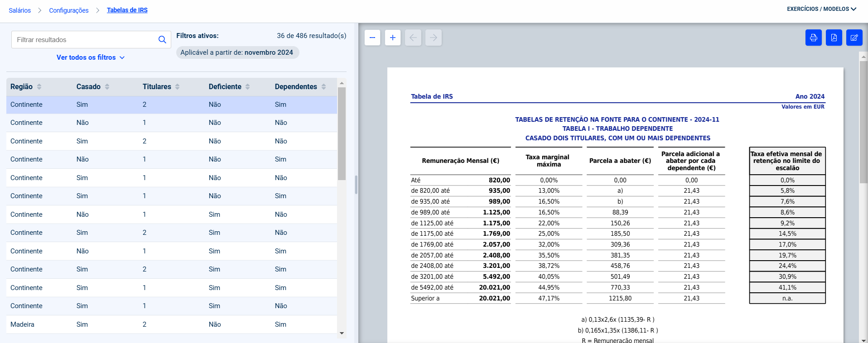Click the "47,17%" marginal rate cell
Screen dimensions: 868x343
pyautogui.click(x=549, y=298)
